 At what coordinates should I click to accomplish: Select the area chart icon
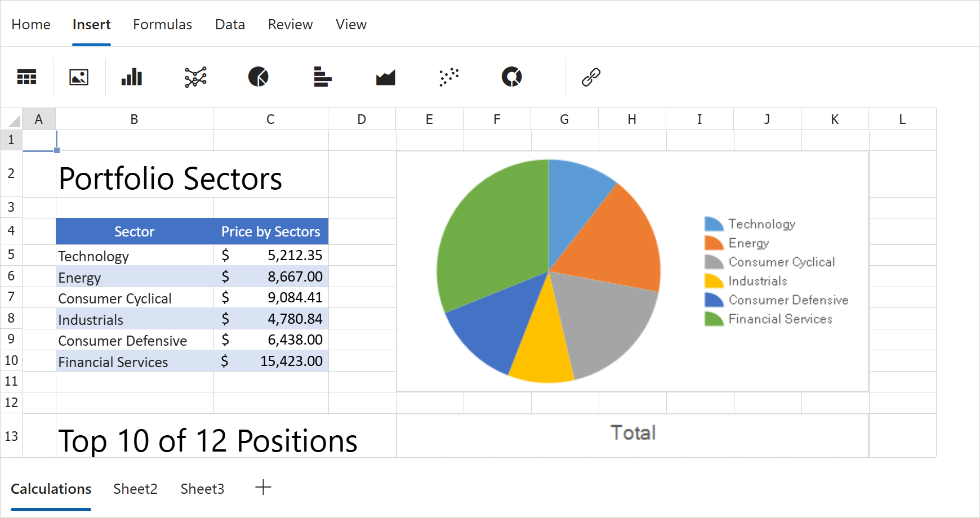[x=385, y=77]
